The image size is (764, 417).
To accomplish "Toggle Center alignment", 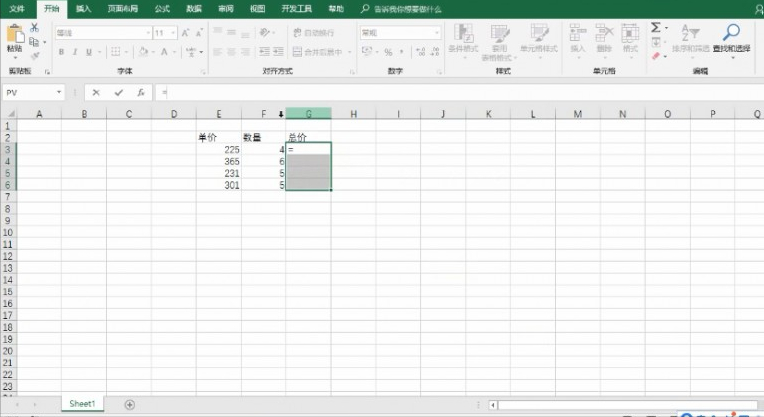I will [231, 52].
